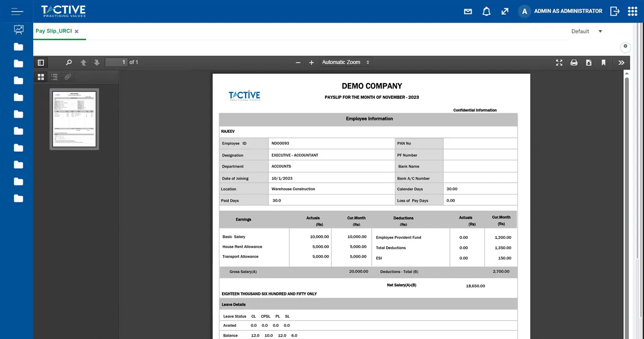Toggle the PDF sidebar panel visibility
The height and width of the screenshot is (339, 644).
pos(40,62)
